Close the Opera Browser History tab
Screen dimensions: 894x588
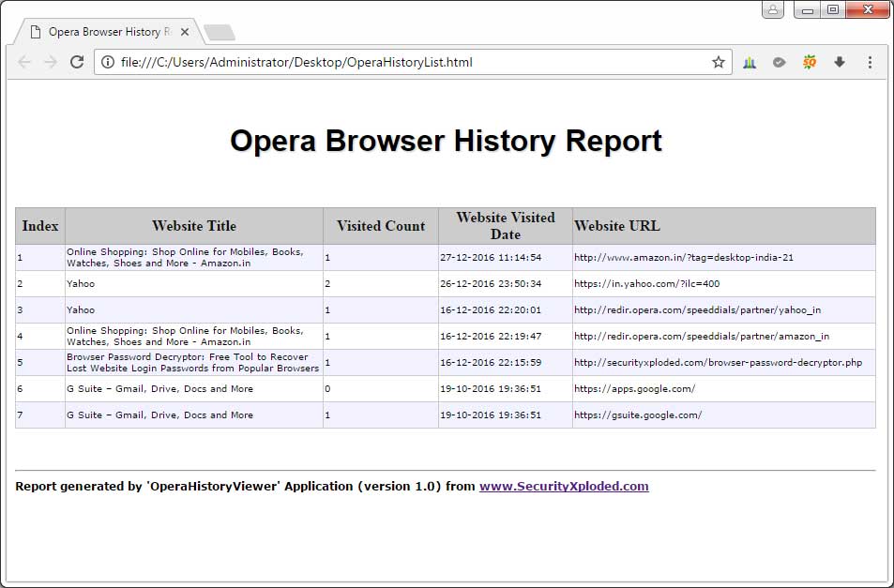(185, 32)
